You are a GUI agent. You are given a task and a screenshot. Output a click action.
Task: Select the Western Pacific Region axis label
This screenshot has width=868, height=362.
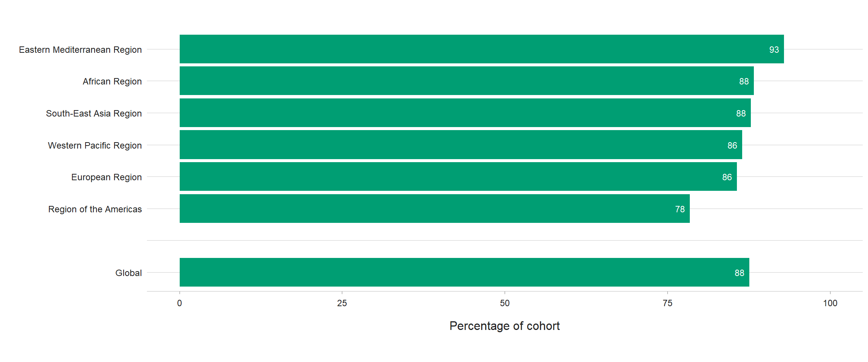tap(95, 146)
